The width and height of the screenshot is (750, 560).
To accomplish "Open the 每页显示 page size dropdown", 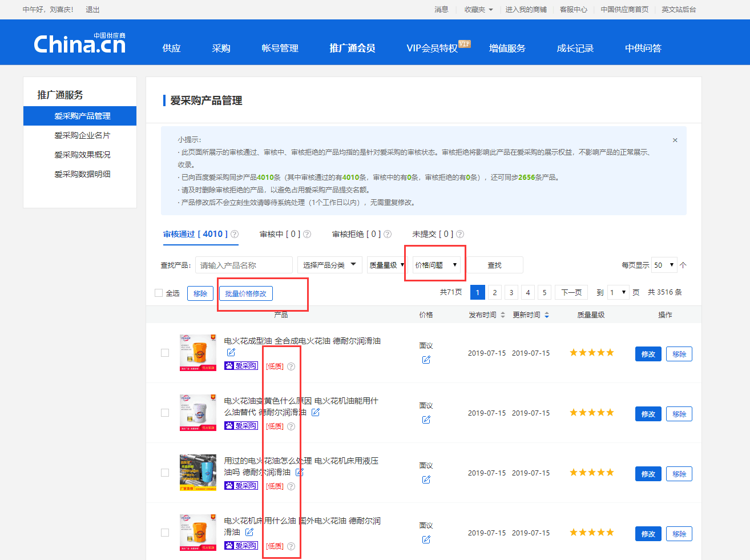I will point(664,265).
